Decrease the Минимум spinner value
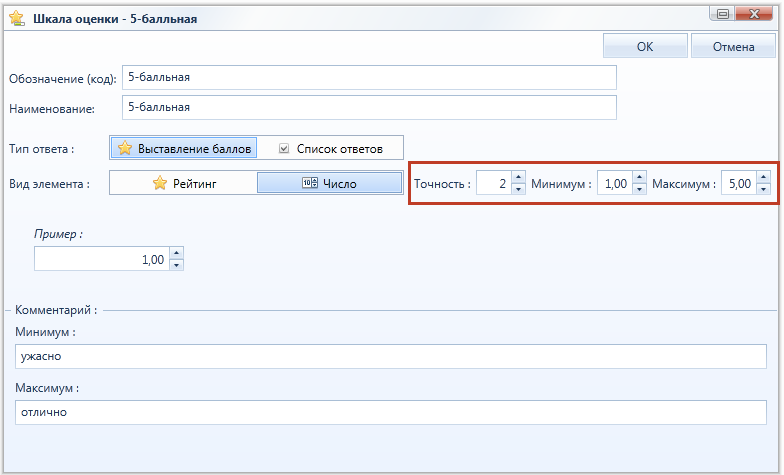 tap(640, 189)
